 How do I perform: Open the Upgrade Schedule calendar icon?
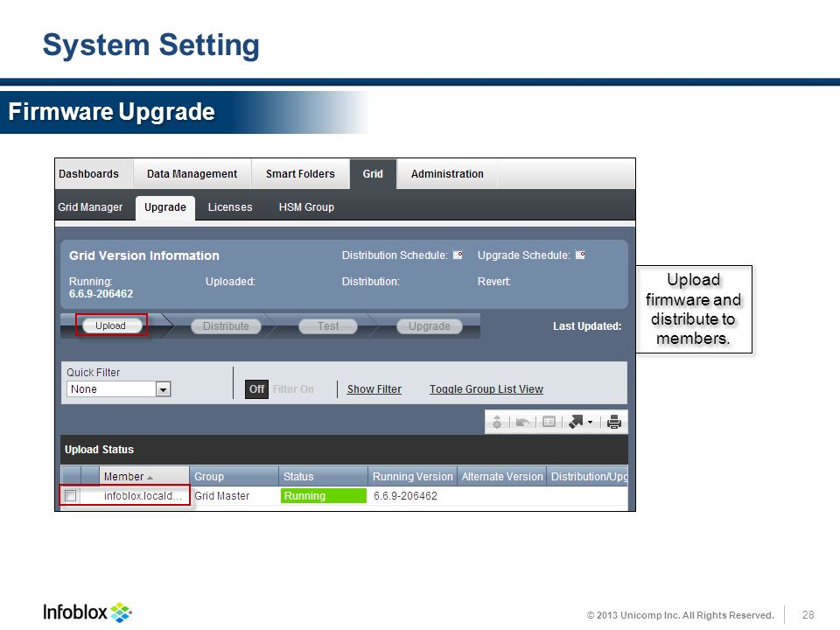[x=580, y=255]
